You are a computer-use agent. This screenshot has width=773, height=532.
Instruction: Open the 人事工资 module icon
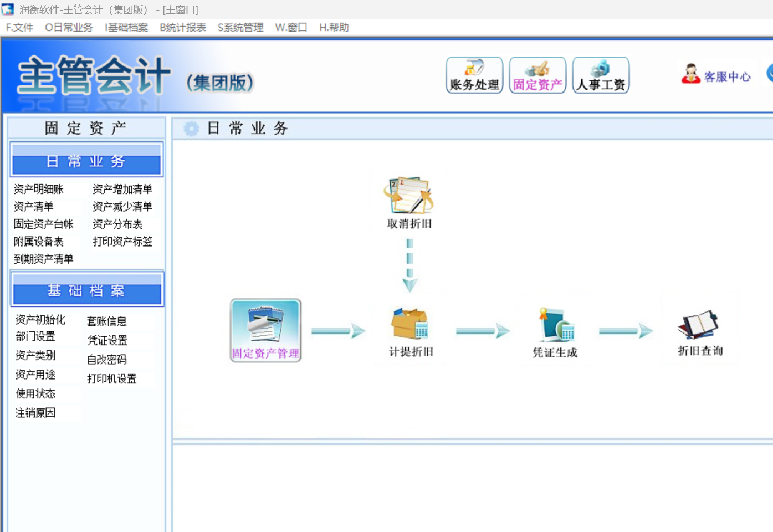(601, 75)
